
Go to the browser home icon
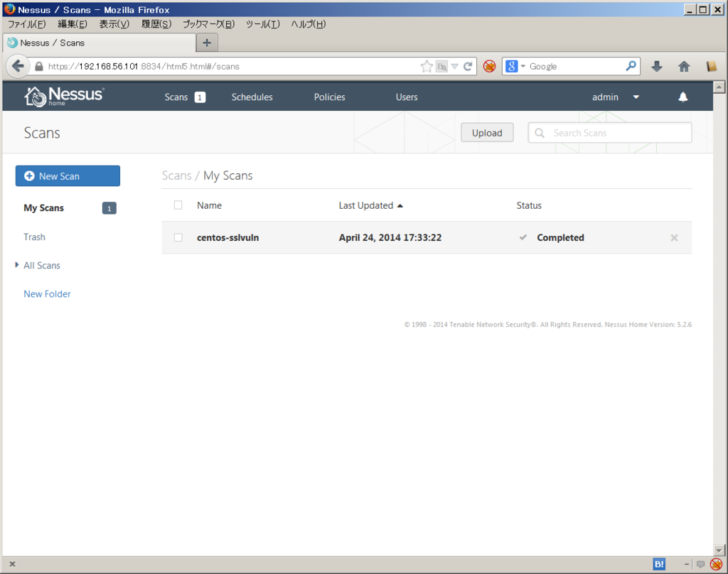coord(684,66)
